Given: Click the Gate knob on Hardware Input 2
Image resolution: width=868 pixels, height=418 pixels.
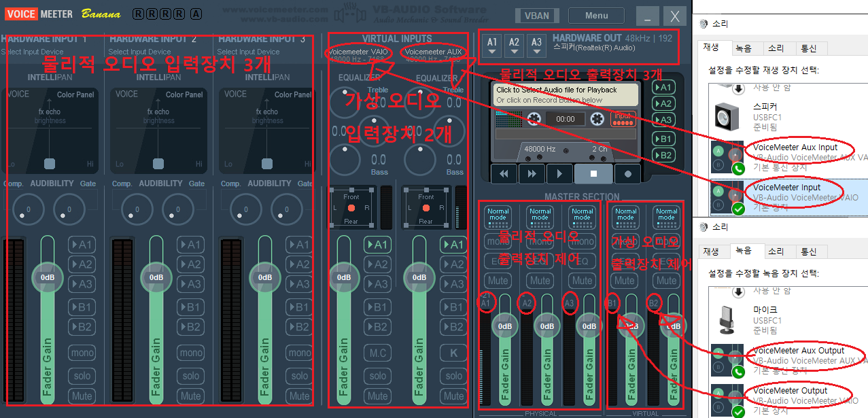Looking at the screenshot, I should [178, 209].
